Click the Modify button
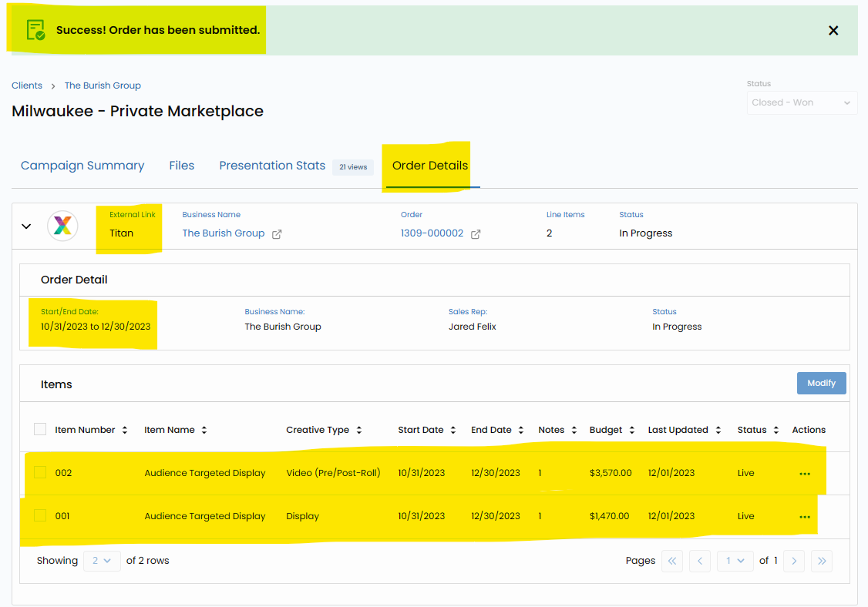This screenshot has width=868, height=607. point(821,383)
